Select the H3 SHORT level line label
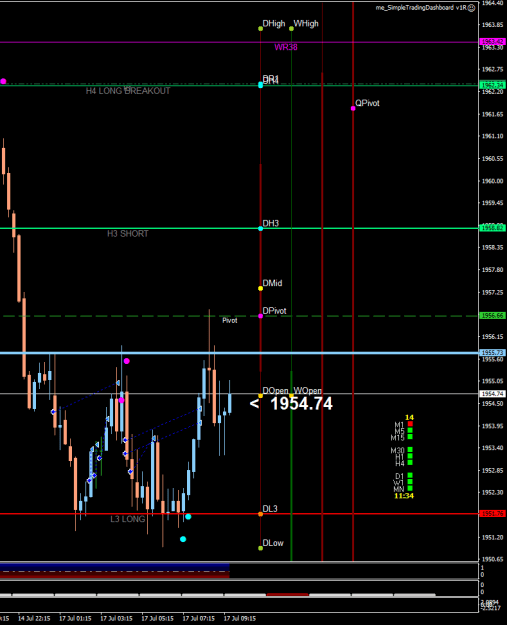Viewport: 507px width, 625px height. [x=128, y=234]
